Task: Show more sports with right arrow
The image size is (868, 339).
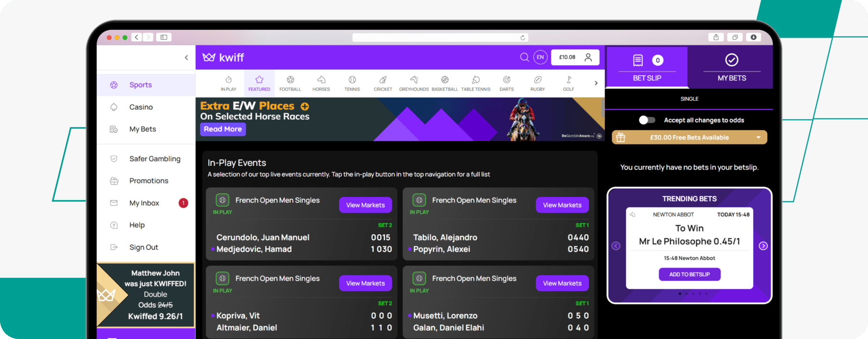Action: coord(596,83)
